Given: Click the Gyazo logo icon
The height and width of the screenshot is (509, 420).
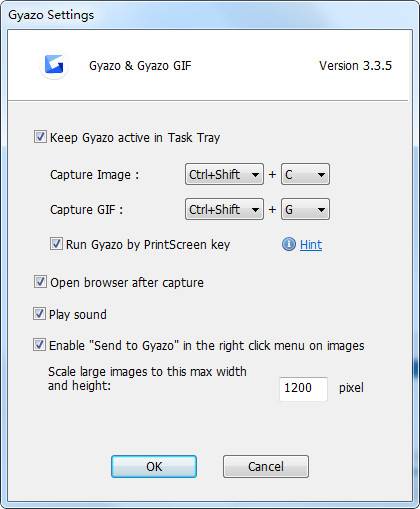Looking at the screenshot, I should coord(54,64).
